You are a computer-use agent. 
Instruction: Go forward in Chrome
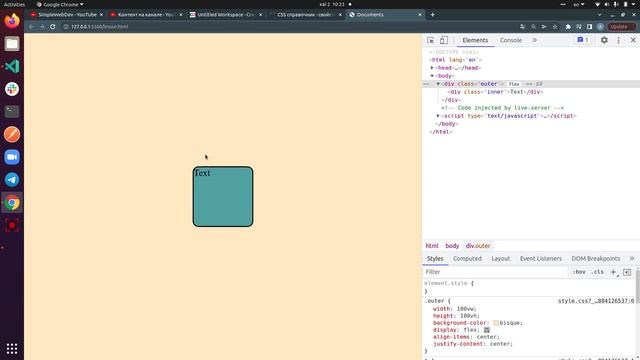[42, 27]
